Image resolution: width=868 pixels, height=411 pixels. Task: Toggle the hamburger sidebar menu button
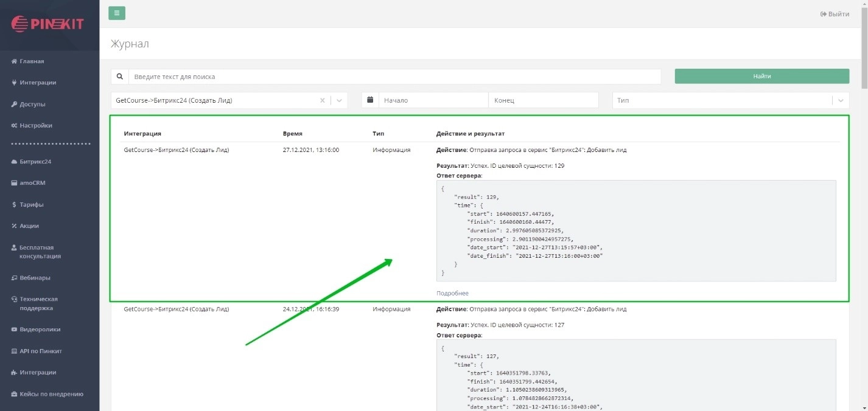point(117,13)
